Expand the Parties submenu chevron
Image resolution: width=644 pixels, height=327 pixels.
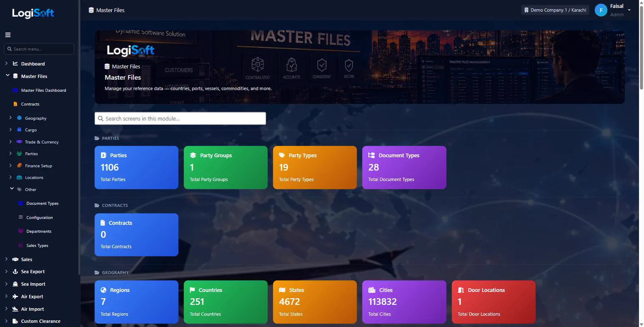(11, 153)
